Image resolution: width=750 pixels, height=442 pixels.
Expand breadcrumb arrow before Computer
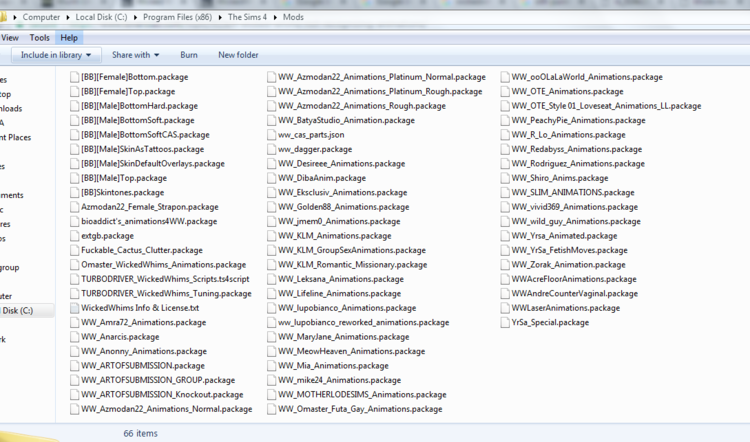(x=15, y=17)
